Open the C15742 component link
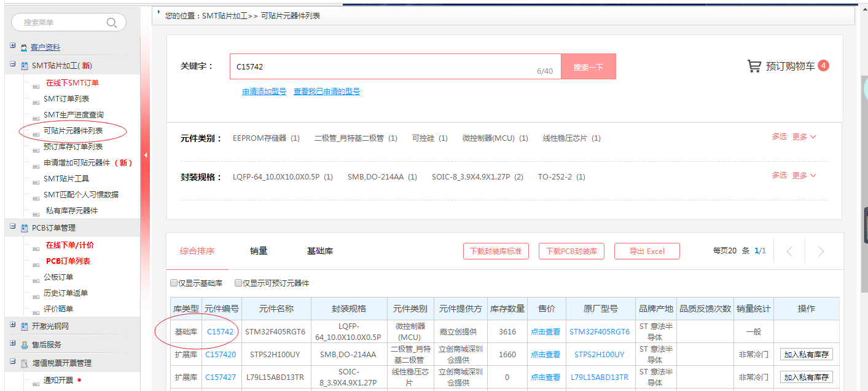This screenshot has width=868, height=391. tap(220, 331)
